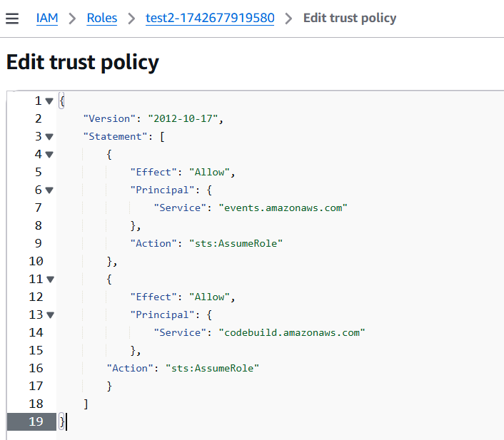Screen dimensions: 504x440
Task: Click "Action" key on line 16
Action: (130, 368)
